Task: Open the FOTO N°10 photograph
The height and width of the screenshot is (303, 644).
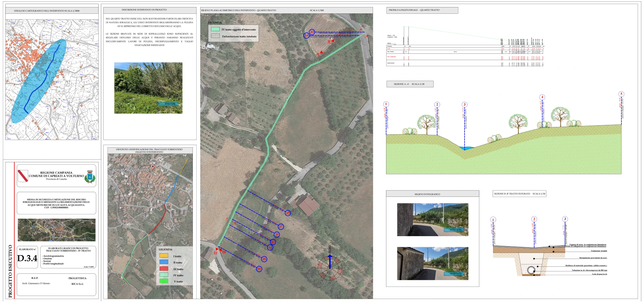Action: tap(432, 219)
